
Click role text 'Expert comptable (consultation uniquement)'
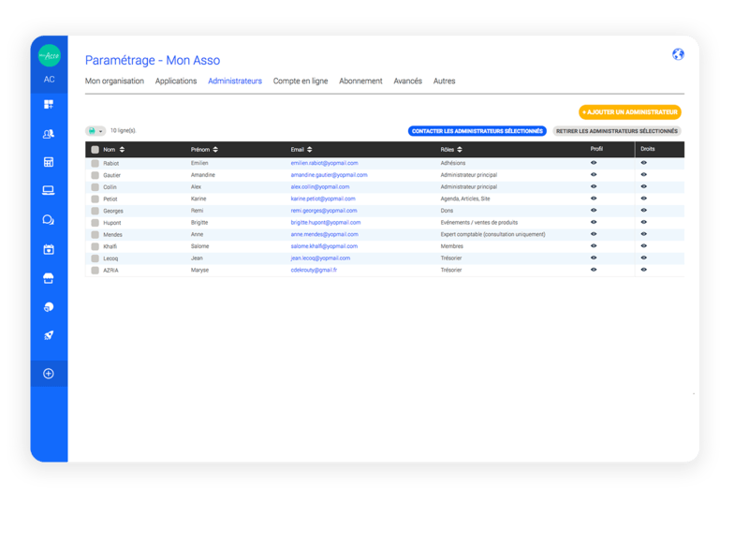(493, 234)
